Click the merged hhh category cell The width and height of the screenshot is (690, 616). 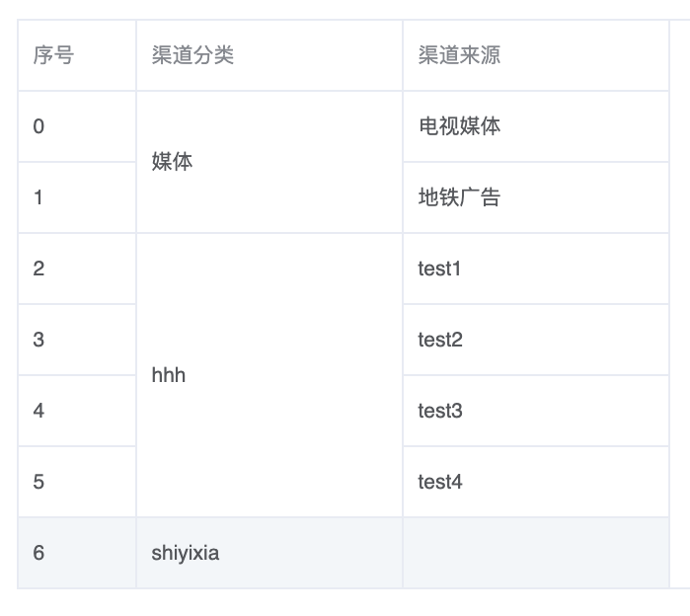pos(269,375)
